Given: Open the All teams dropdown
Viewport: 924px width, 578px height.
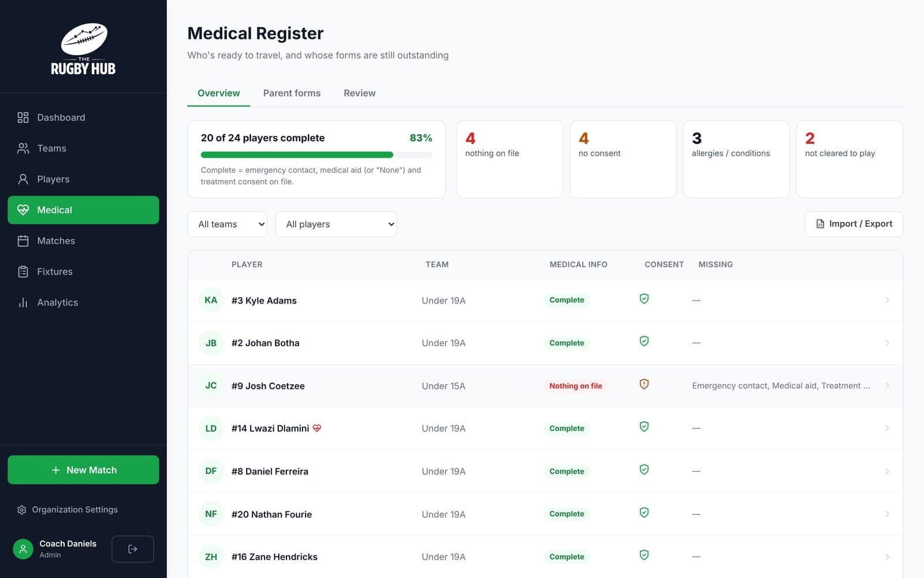Looking at the screenshot, I should [x=228, y=224].
